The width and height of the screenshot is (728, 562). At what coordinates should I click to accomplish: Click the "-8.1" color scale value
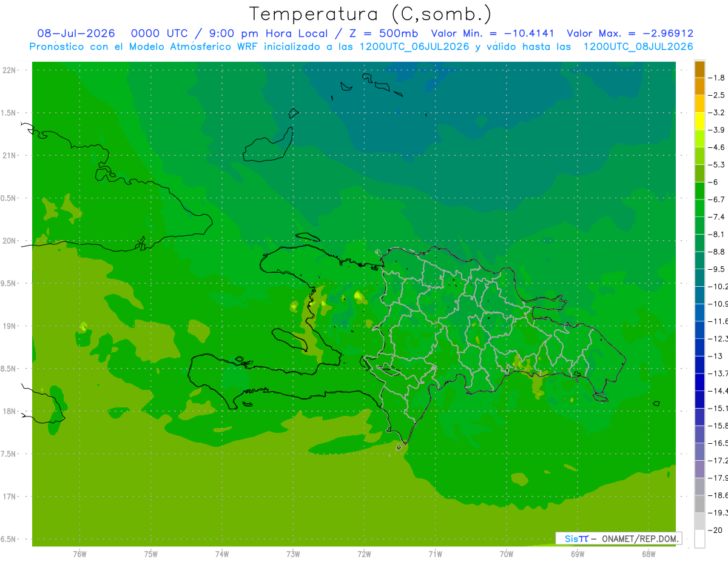point(717,234)
